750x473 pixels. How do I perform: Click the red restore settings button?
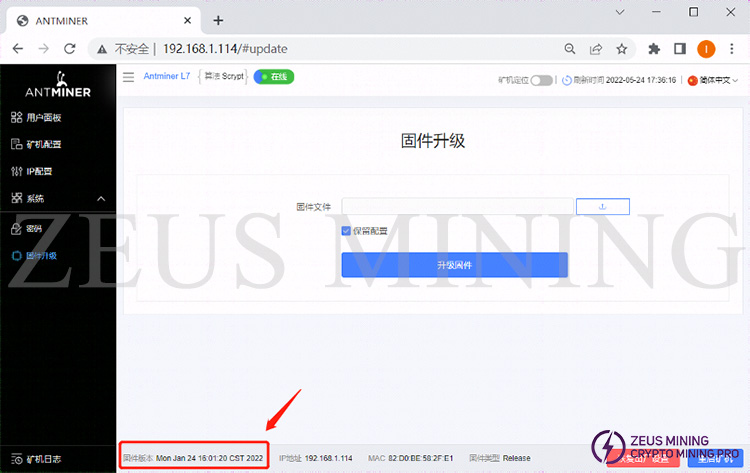(643, 459)
